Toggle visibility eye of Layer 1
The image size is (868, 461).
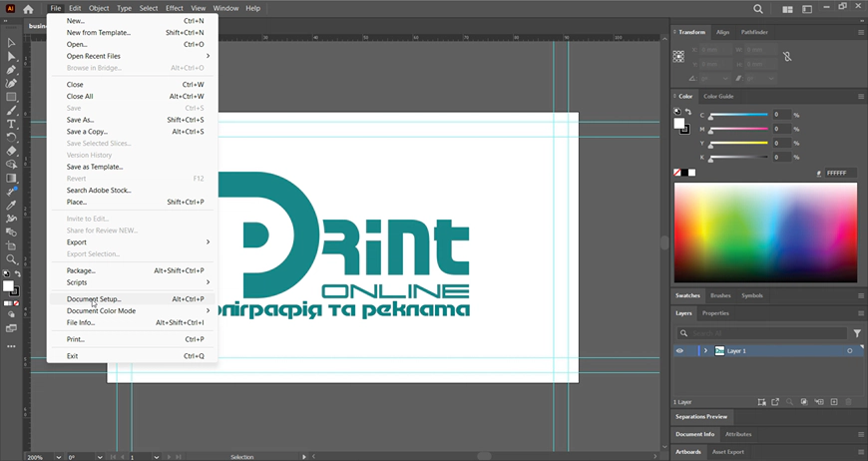pos(679,351)
